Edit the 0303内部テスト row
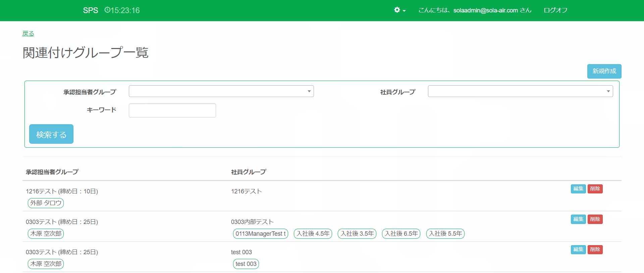The width and height of the screenshot is (644, 273). tap(578, 219)
